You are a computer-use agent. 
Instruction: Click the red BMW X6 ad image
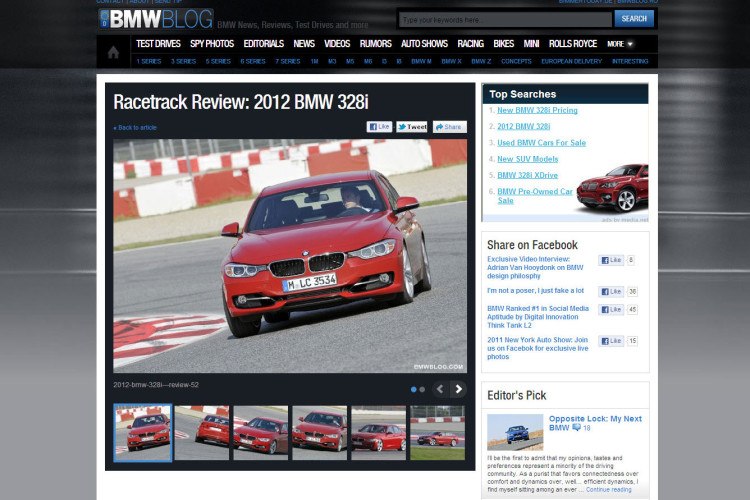[x=612, y=188]
